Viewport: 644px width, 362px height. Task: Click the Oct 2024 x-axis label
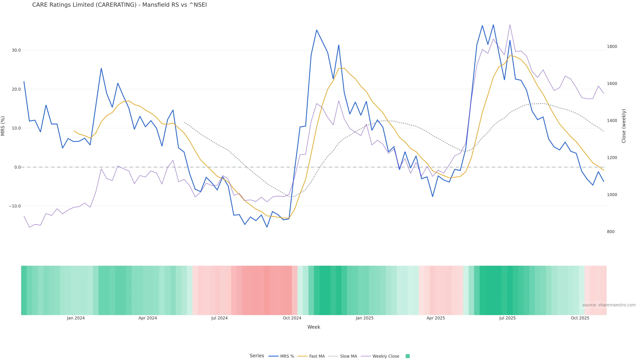click(x=292, y=318)
